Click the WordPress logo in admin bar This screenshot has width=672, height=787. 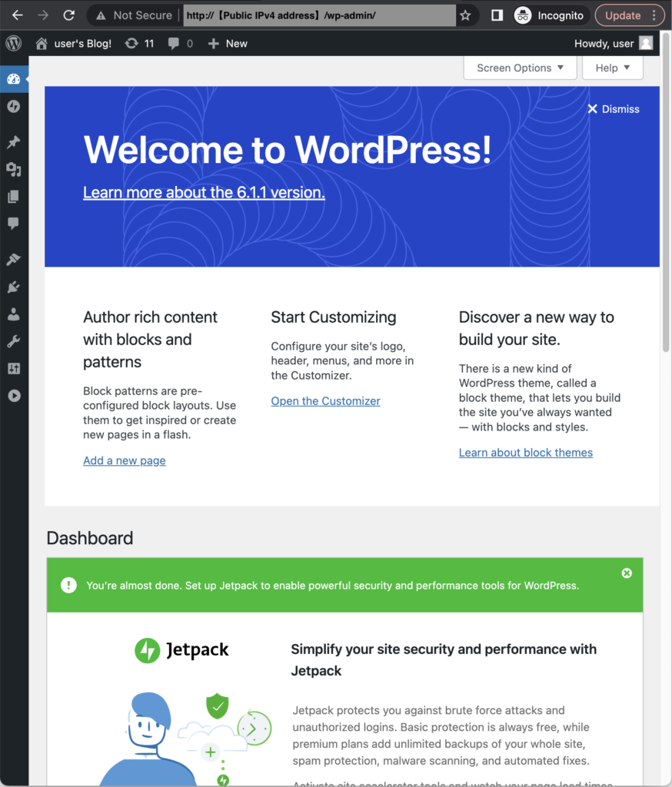tap(14, 44)
